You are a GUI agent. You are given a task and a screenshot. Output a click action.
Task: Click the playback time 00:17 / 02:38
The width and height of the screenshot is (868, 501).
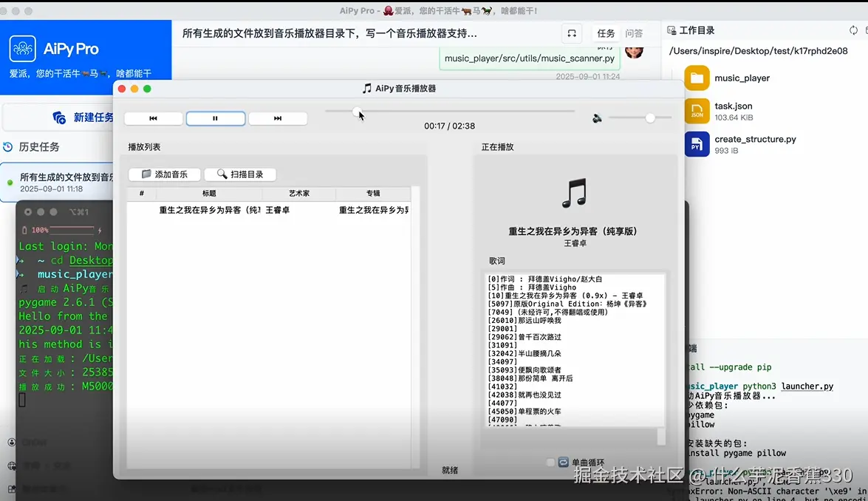(x=449, y=126)
